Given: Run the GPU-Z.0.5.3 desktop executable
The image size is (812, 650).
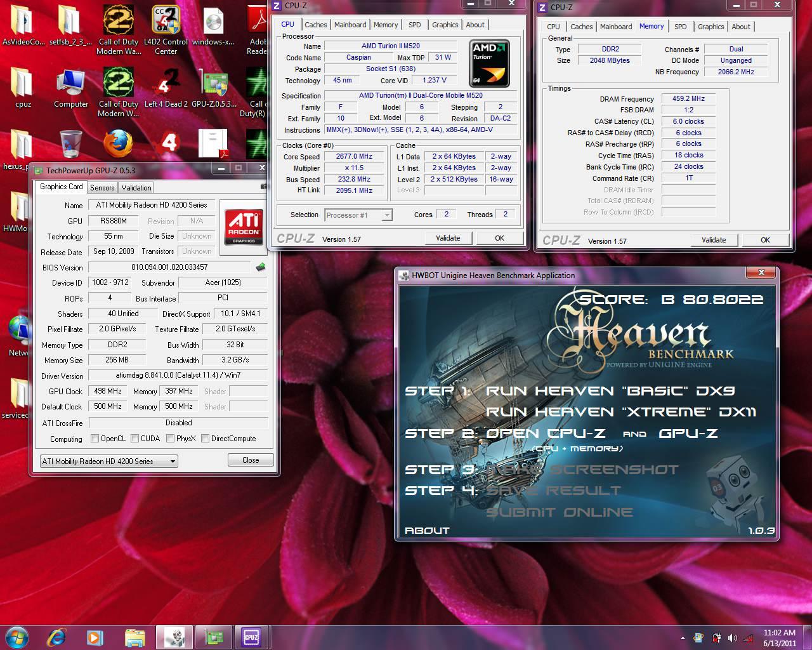Looking at the screenshot, I should tap(214, 88).
